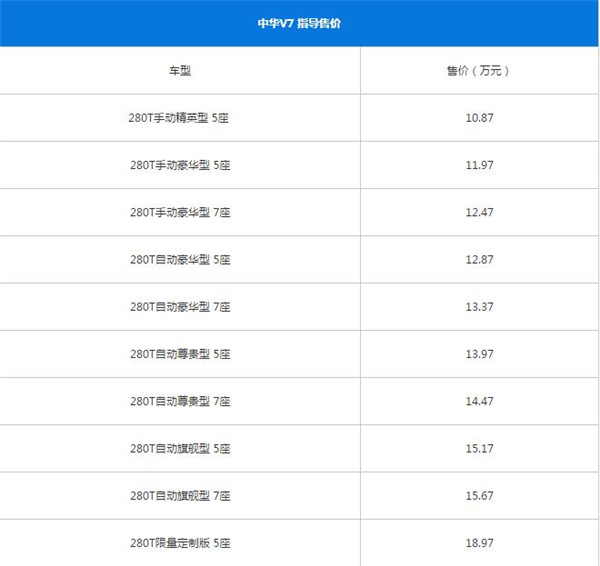This screenshot has width=600, height=566.
Task: Select the 280T手动豪华型 5座 row label
Action: (180, 165)
